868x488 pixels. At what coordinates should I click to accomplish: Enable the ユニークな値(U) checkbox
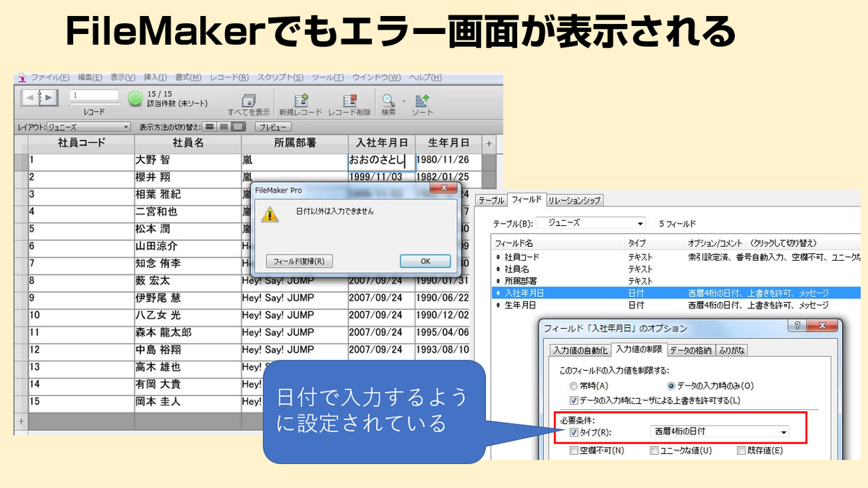click(x=653, y=450)
